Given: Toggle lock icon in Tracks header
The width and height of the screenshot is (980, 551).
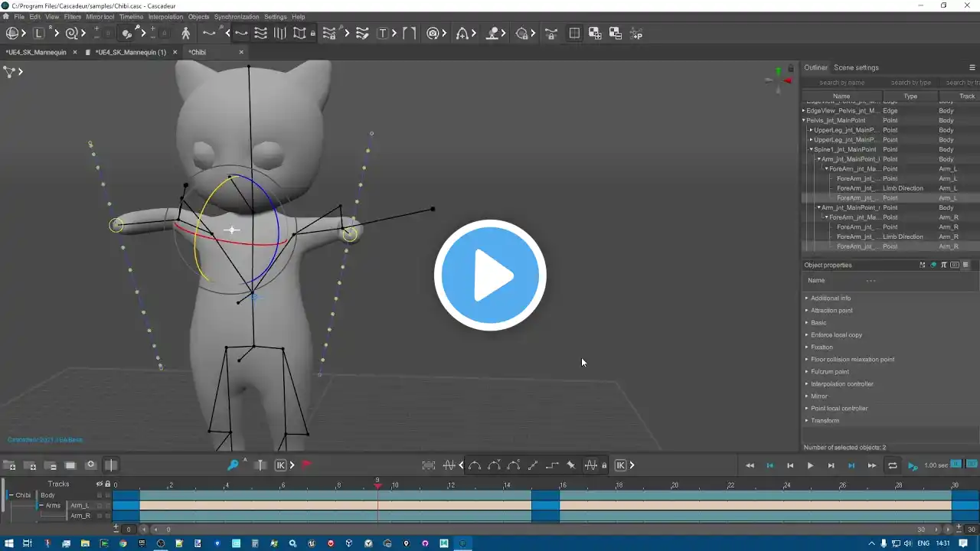Looking at the screenshot, I should 107,484.
